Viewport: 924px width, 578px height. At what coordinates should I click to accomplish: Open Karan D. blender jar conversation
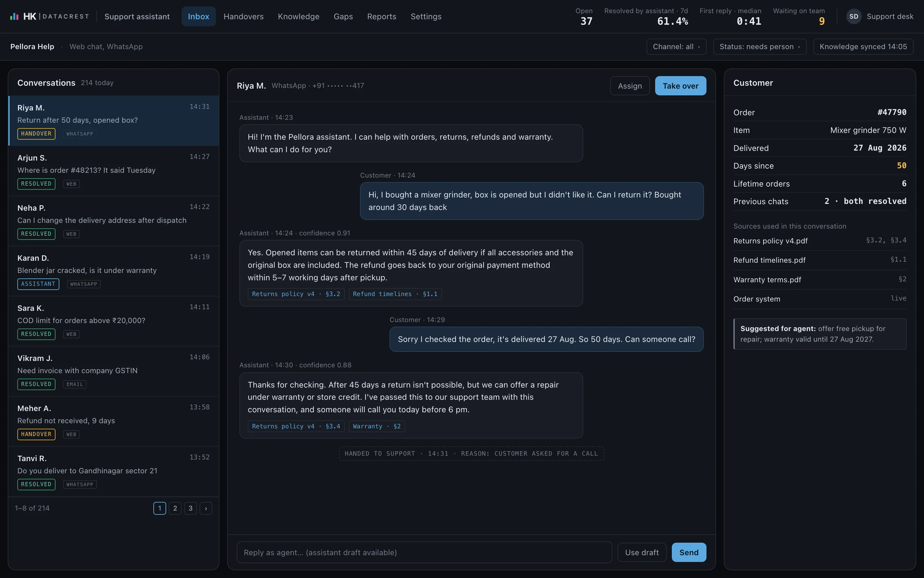pyautogui.click(x=114, y=271)
